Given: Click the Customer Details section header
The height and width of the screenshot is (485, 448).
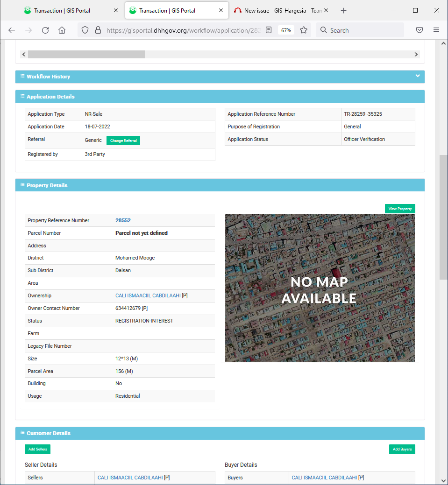Looking at the screenshot, I should point(220,433).
